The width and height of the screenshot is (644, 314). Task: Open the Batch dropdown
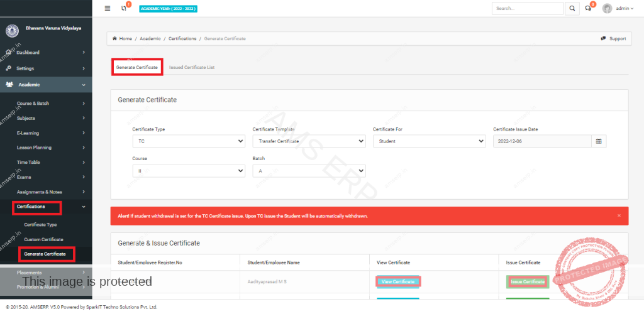(309, 171)
